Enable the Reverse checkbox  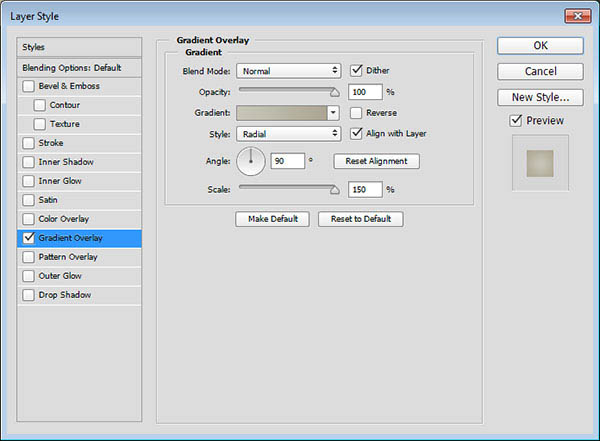(x=356, y=113)
